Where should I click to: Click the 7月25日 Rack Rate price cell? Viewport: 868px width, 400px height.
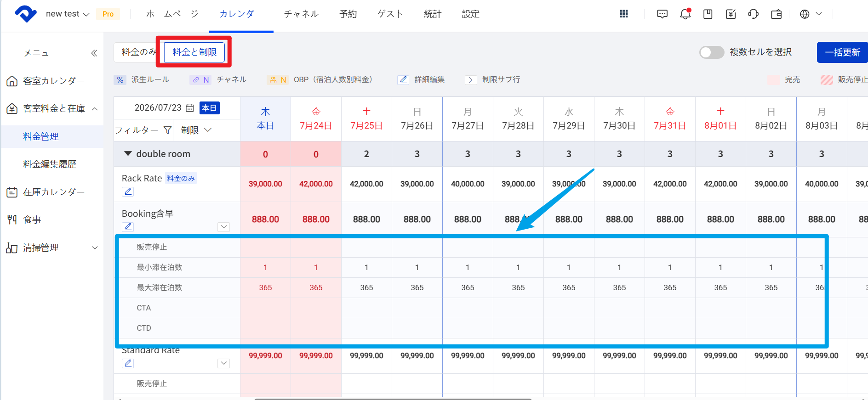tap(366, 184)
